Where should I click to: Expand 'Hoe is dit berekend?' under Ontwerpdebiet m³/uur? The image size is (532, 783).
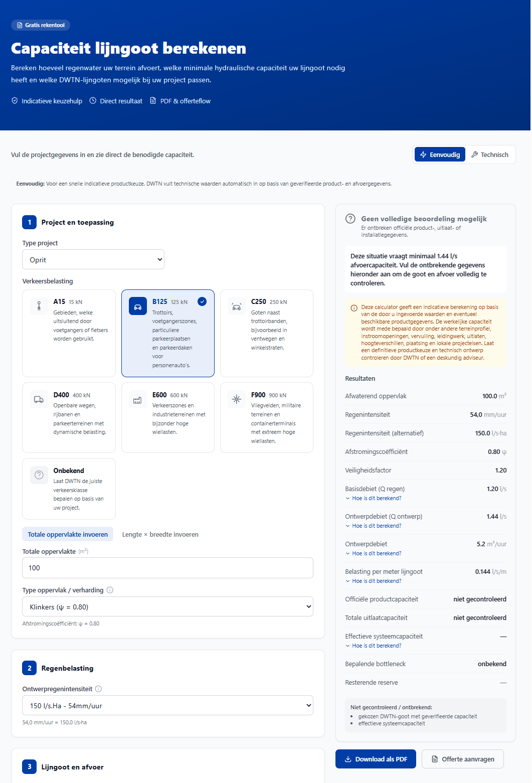click(x=374, y=553)
